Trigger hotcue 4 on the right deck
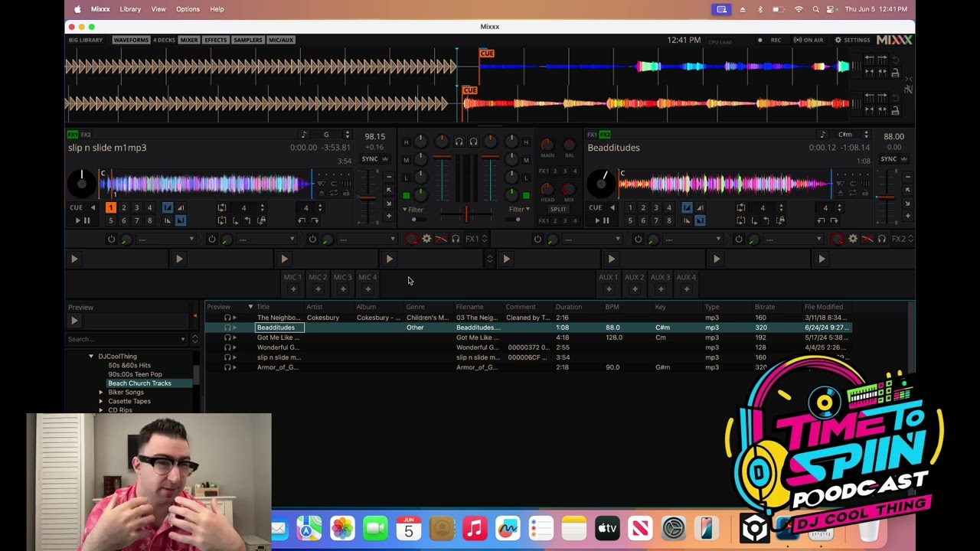This screenshot has height=551, width=980. [668, 207]
